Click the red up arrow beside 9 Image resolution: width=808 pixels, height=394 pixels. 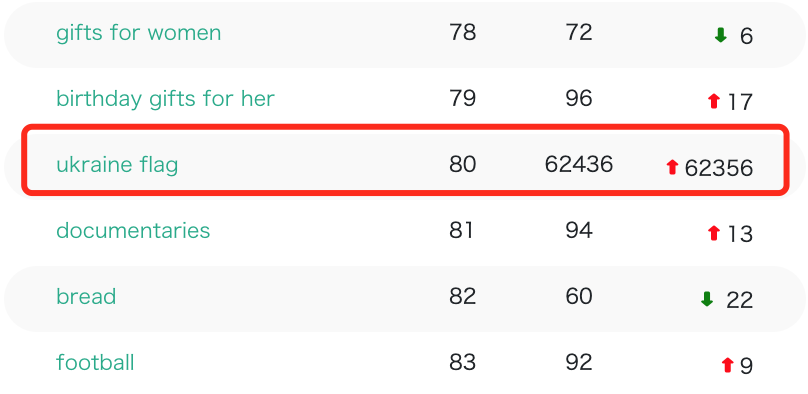(x=727, y=365)
